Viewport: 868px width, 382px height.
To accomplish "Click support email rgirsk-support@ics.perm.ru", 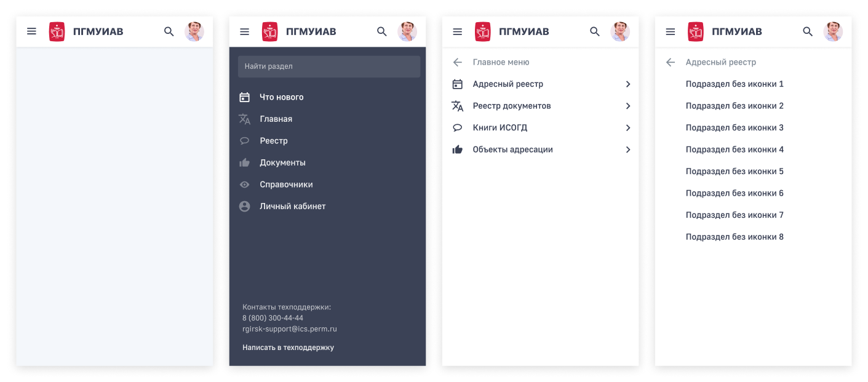I will (290, 329).
